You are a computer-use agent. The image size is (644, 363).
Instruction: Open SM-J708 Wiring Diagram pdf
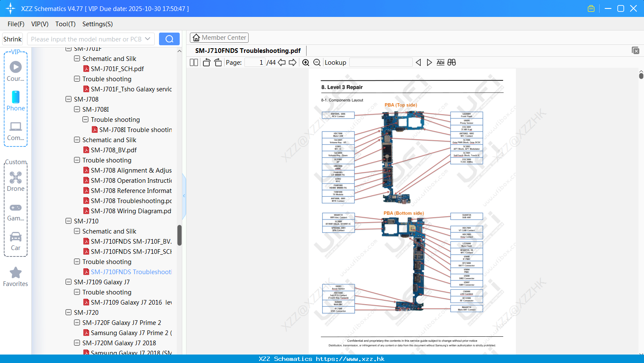127,211
